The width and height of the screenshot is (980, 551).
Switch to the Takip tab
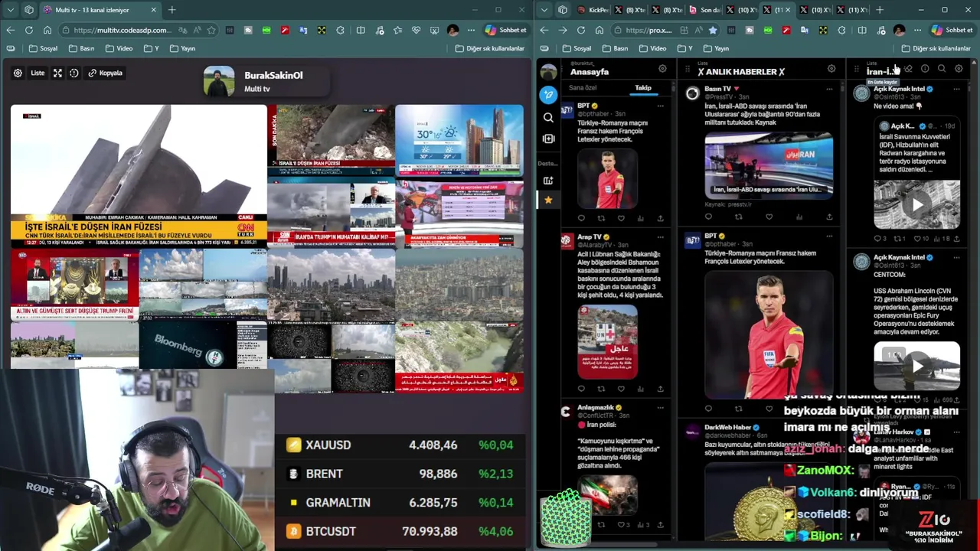[x=643, y=88]
